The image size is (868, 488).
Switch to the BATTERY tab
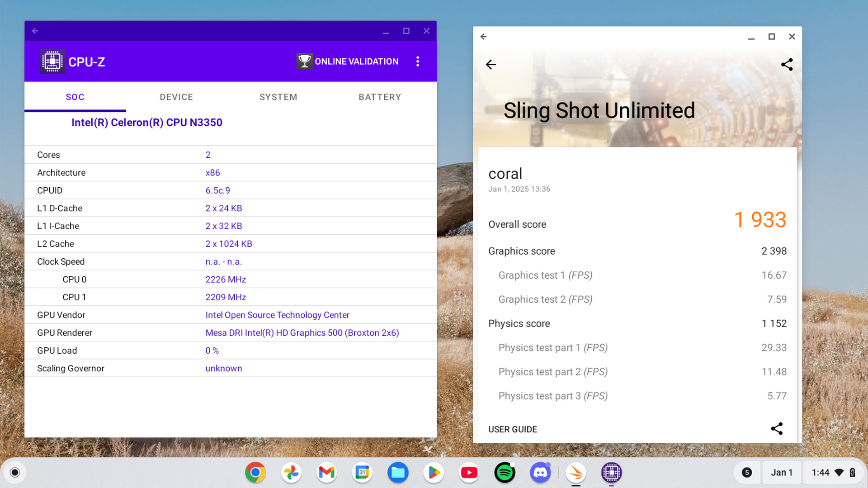380,97
